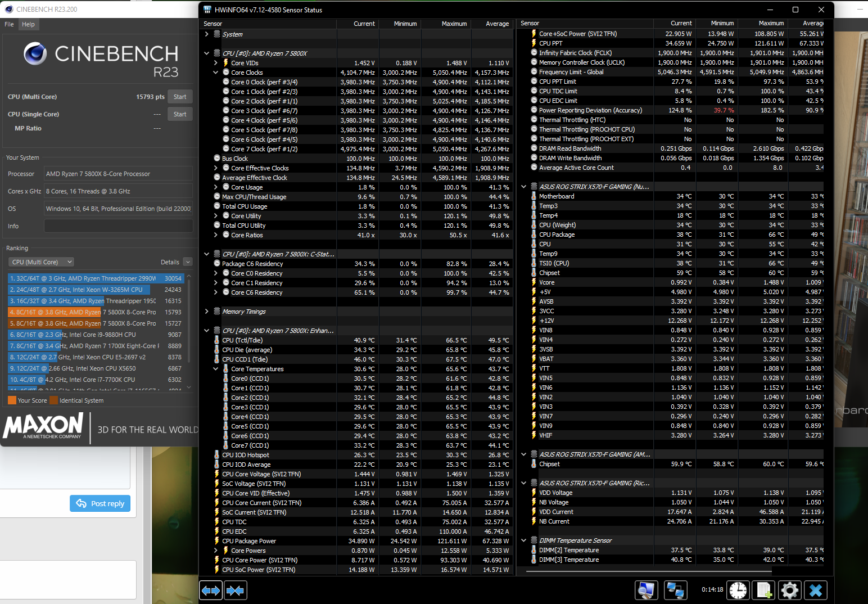Expand the Core Usage node
This screenshot has height=604, width=868.
pos(216,187)
